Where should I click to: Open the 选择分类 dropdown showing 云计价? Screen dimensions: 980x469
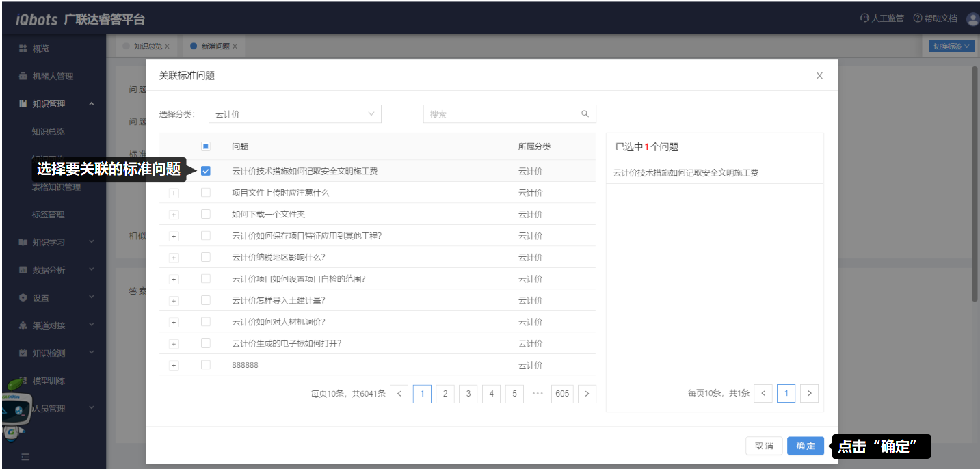coord(295,114)
